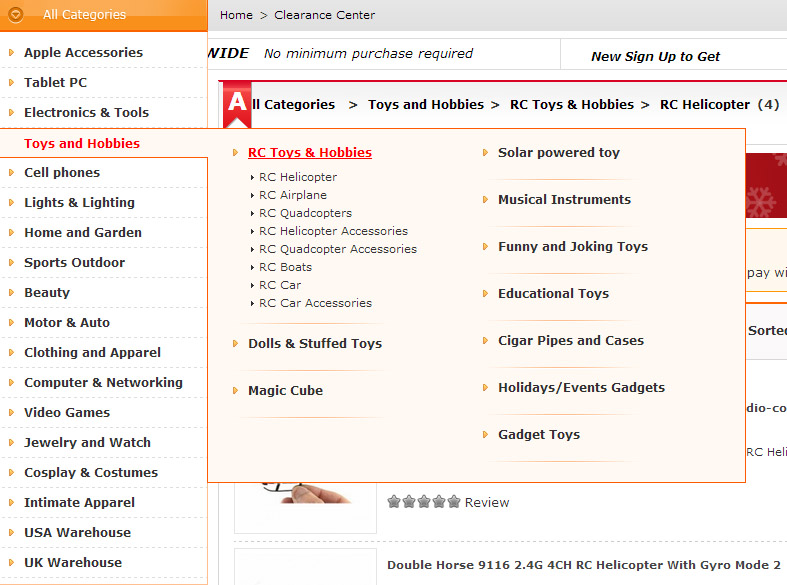Open RC Quadcopters submenu item
This screenshot has height=585, width=787.
(x=305, y=213)
